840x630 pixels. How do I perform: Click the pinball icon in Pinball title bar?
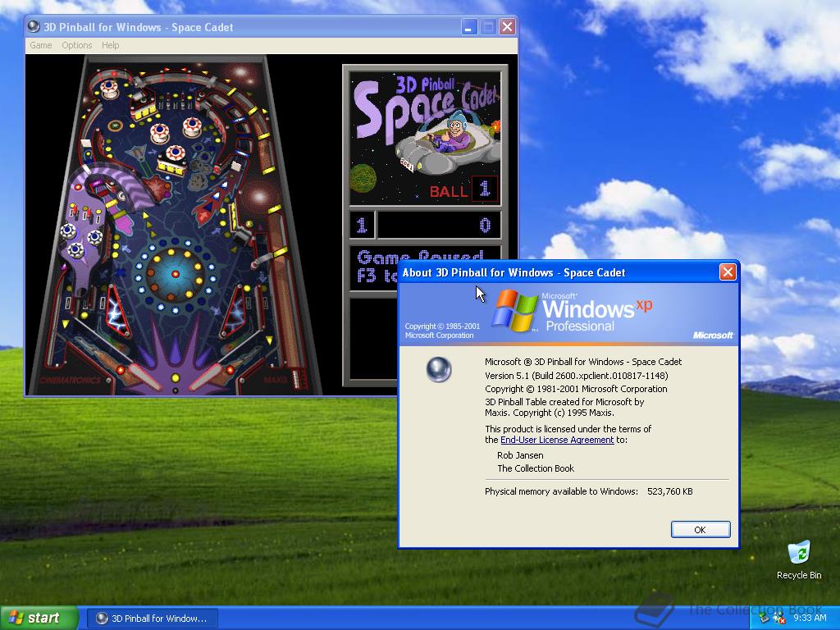[33, 27]
